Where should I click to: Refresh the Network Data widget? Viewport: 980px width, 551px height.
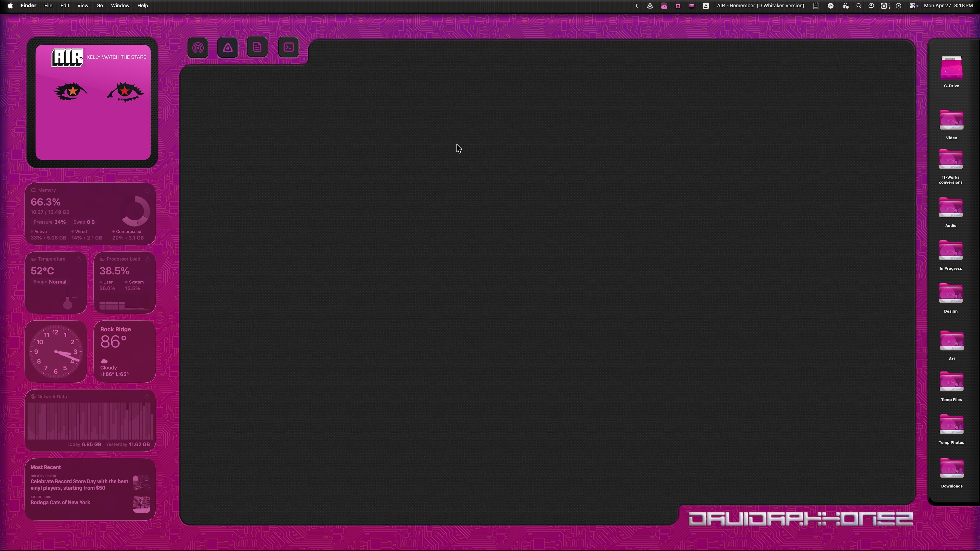[148, 397]
